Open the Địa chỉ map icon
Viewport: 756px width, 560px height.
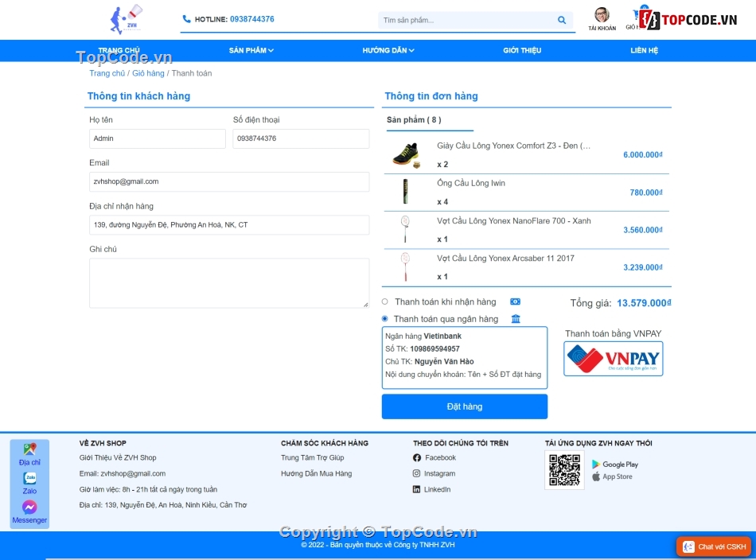(x=29, y=449)
